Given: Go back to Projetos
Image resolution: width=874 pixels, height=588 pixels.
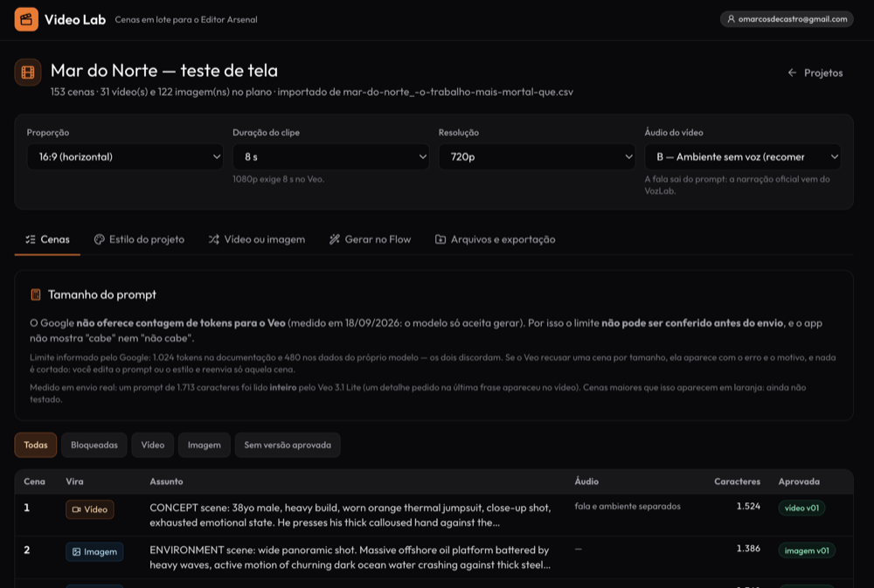Looking at the screenshot, I should click(x=815, y=73).
